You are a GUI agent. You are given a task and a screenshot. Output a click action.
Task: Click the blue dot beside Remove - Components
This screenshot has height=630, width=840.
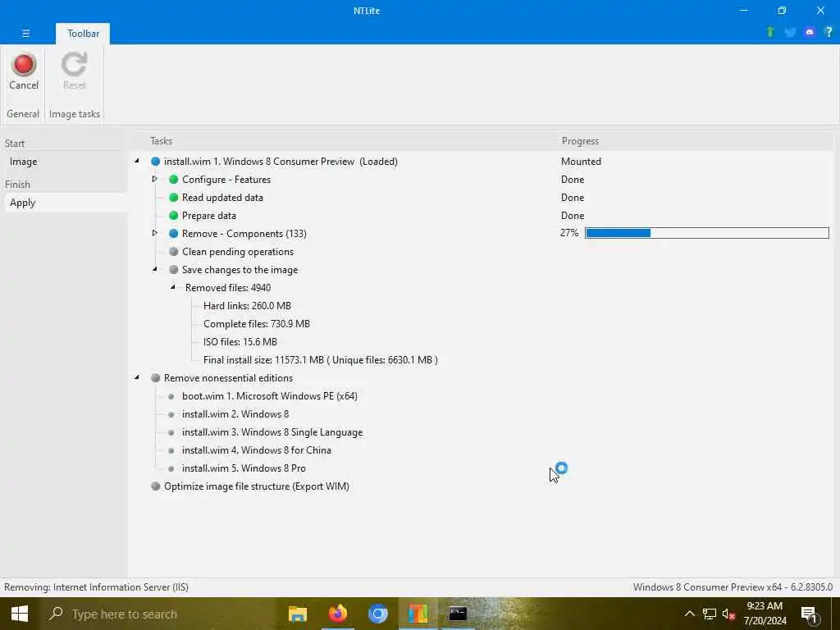174,234
